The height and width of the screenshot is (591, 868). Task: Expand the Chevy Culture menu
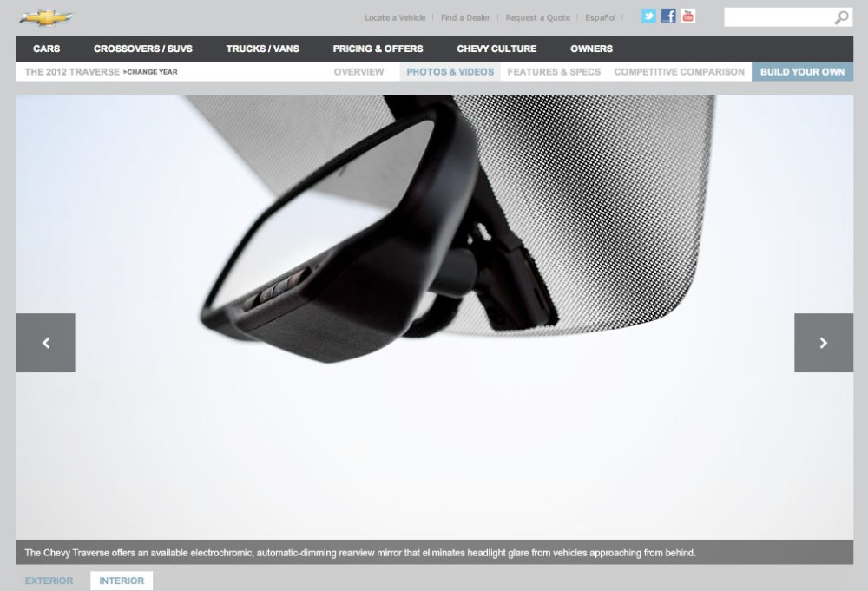point(496,49)
